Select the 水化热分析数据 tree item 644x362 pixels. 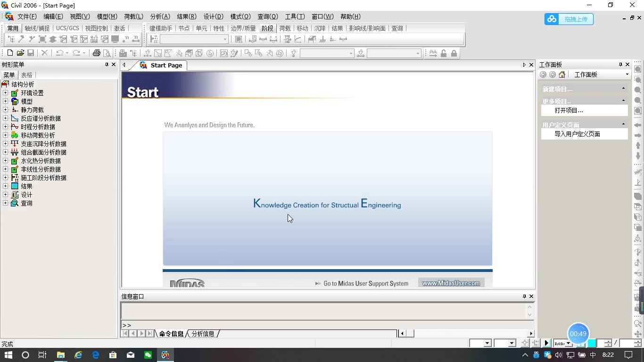coord(41,161)
